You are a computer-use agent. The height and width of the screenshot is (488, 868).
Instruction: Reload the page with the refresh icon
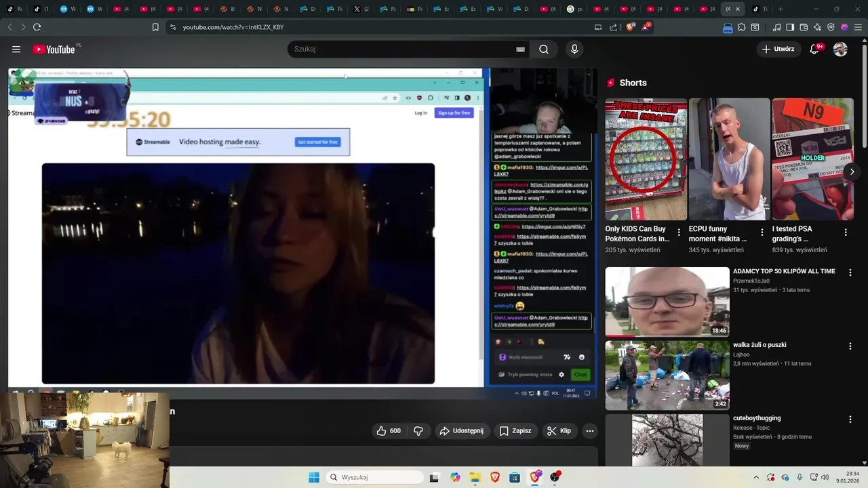click(x=37, y=27)
